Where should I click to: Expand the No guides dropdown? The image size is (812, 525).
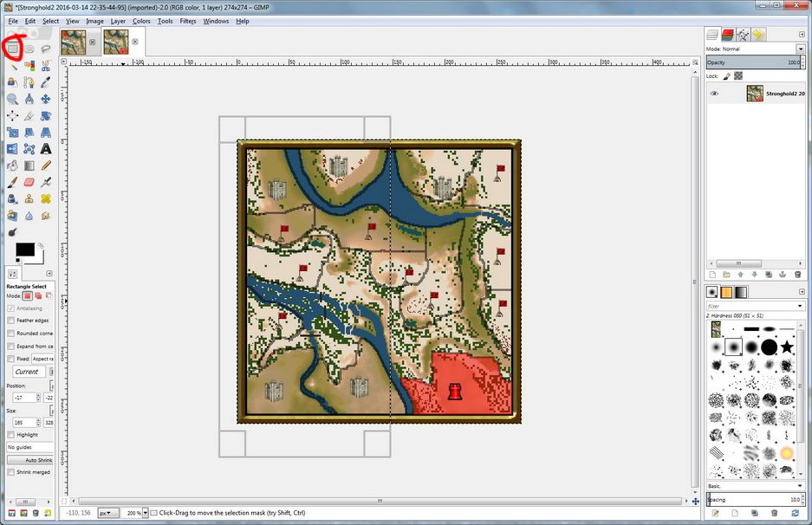click(30, 447)
